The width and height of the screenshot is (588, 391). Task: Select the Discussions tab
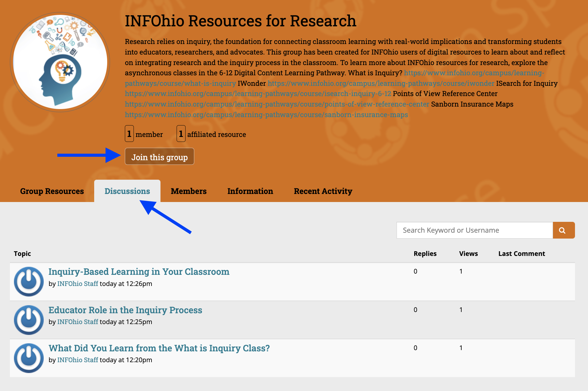coord(127,191)
